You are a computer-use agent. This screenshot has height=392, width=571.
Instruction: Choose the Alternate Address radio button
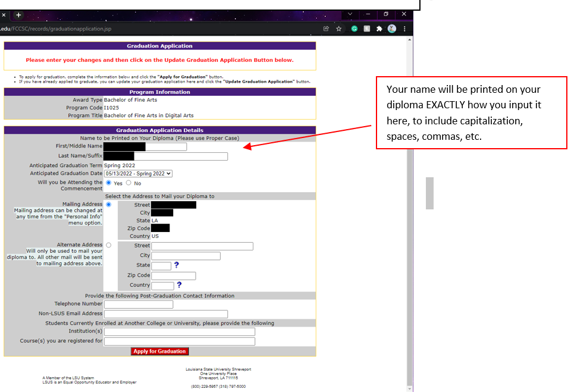point(108,245)
